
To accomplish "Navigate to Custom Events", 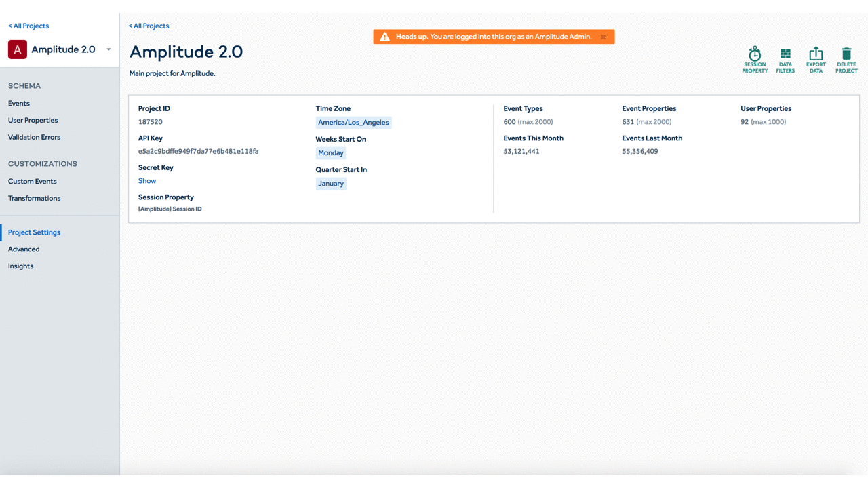I will coord(33,182).
